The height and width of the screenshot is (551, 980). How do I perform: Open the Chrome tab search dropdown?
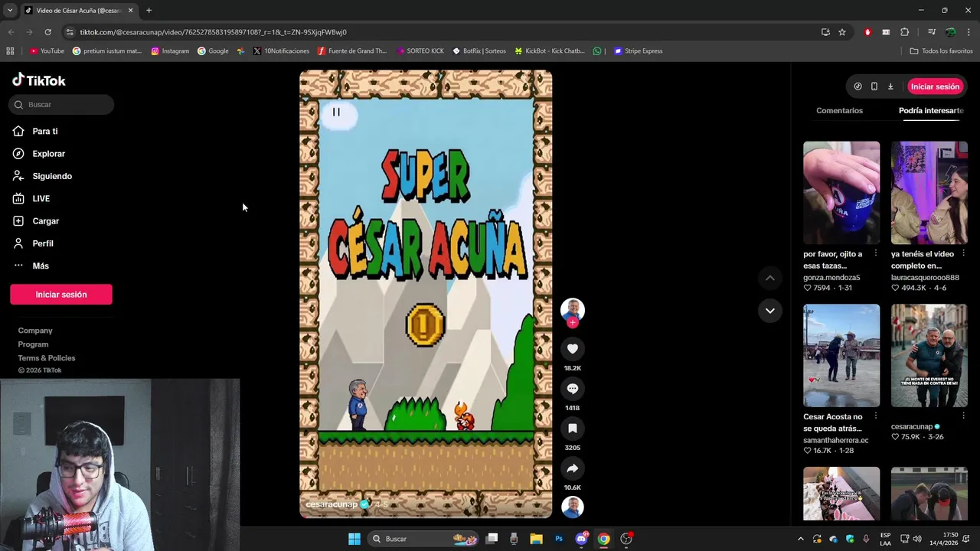[10, 11]
